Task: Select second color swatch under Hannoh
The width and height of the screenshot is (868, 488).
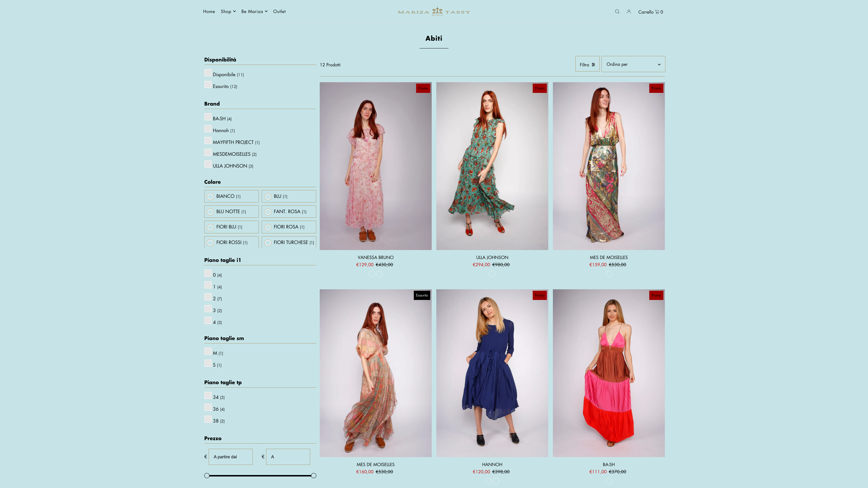Action: [x=496, y=481]
